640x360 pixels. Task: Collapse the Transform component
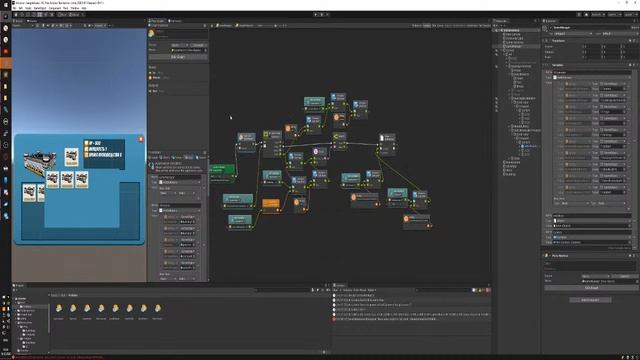(x=544, y=41)
